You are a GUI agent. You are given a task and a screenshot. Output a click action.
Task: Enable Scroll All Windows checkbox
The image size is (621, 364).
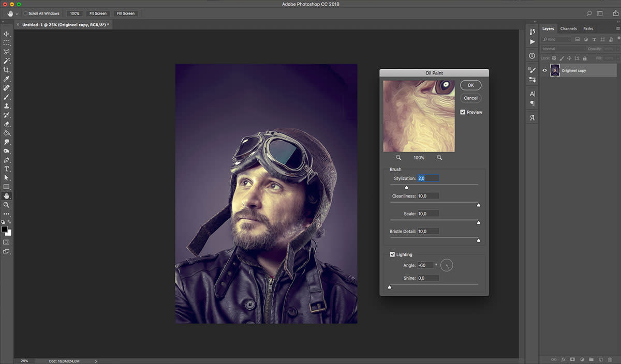[x=26, y=13]
